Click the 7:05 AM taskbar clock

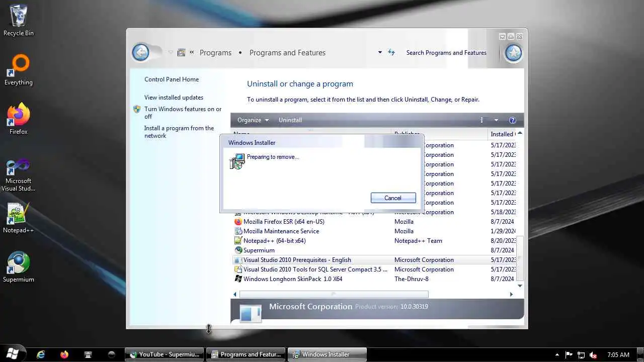coord(618,354)
